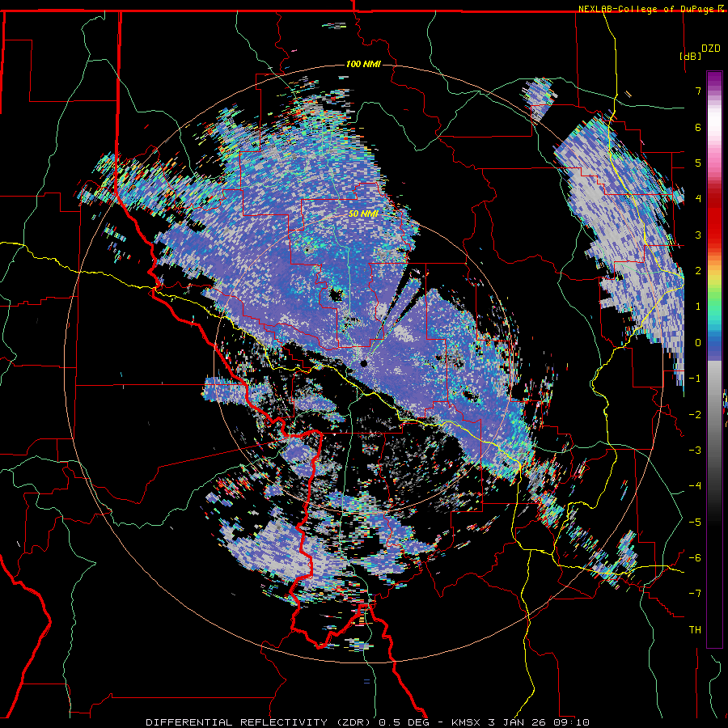The width and height of the screenshot is (728, 728).
Task: Select the 2 value on color scale
Action: [698, 271]
